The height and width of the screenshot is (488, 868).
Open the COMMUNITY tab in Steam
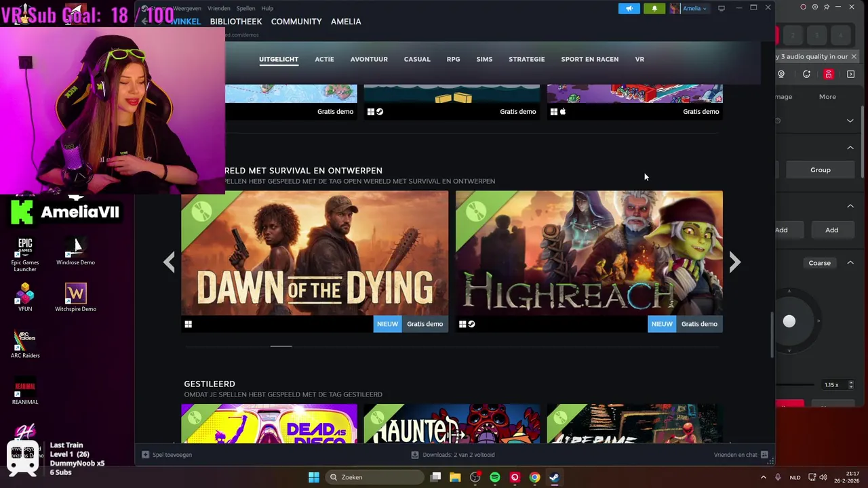click(296, 22)
